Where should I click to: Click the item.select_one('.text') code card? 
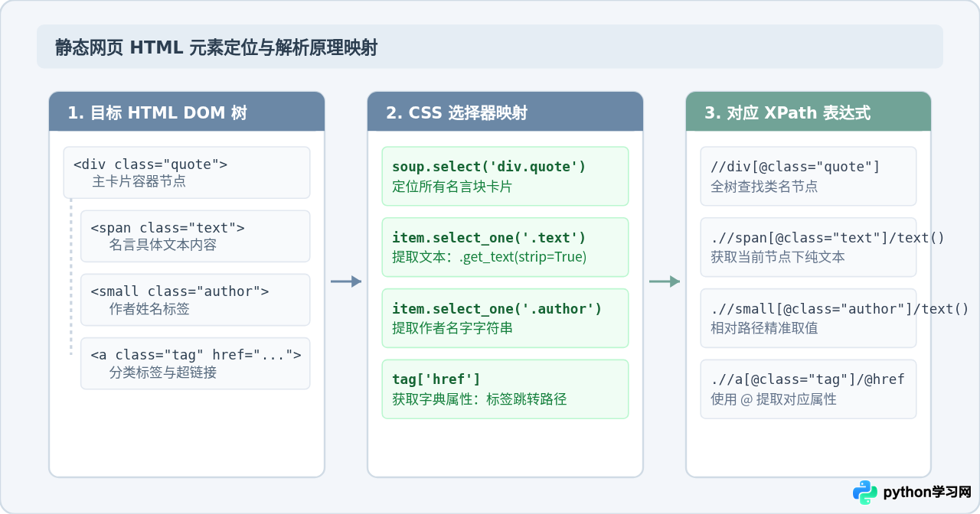coord(505,247)
